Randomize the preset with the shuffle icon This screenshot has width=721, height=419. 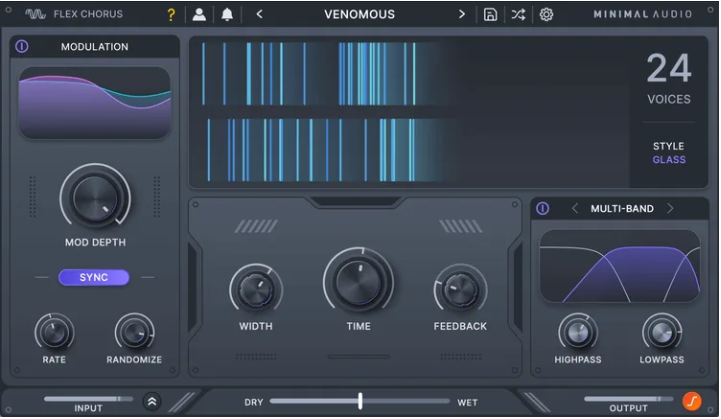pos(518,15)
